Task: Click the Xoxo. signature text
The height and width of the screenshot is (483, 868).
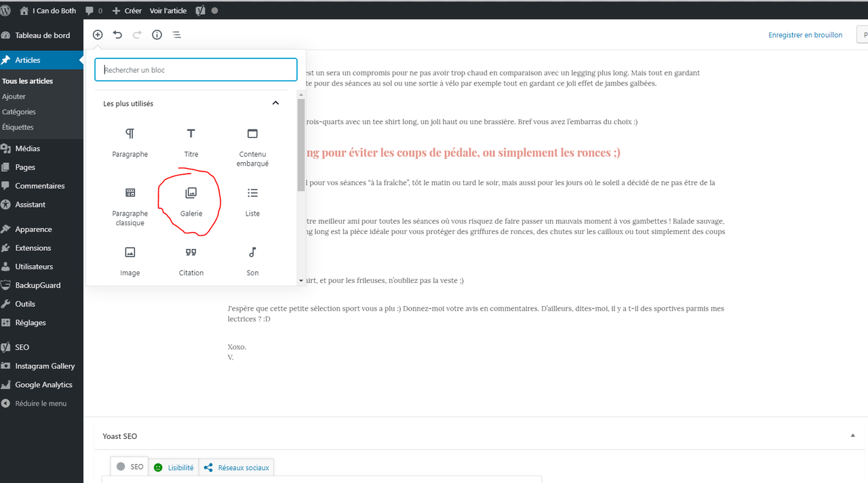Action: [x=237, y=347]
